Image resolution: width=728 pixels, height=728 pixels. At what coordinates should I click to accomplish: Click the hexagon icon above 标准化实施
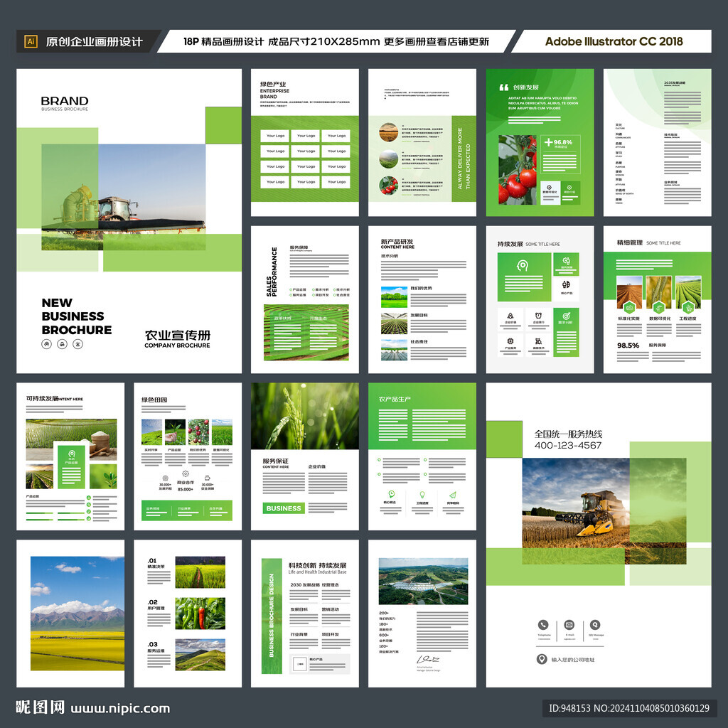point(629,307)
